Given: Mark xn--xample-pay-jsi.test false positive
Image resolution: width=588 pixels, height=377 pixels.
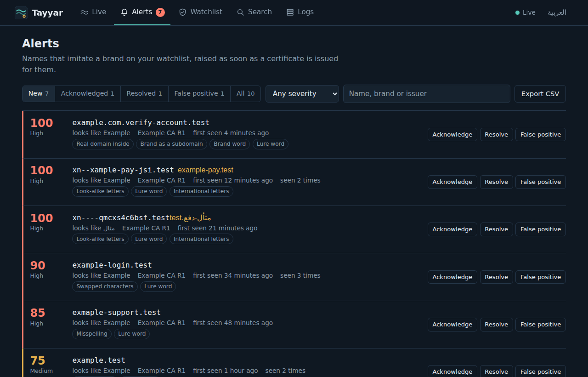Looking at the screenshot, I should tap(541, 182).
